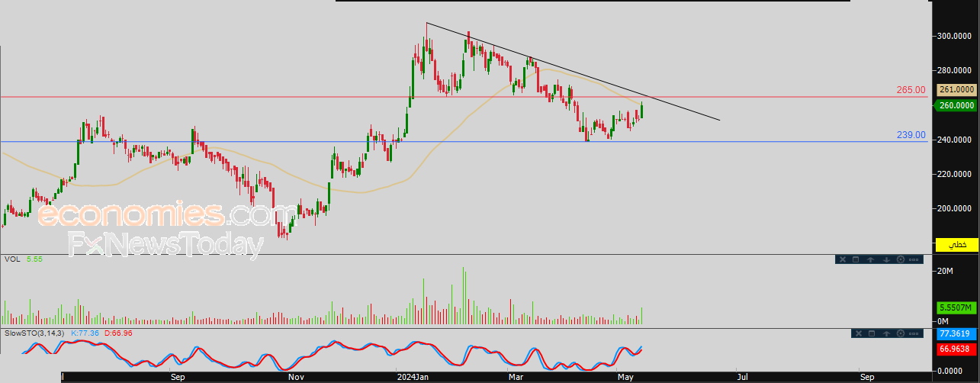Select the 239.00 blue horizontal line label

pyautogui.click(x=911, y=135)
